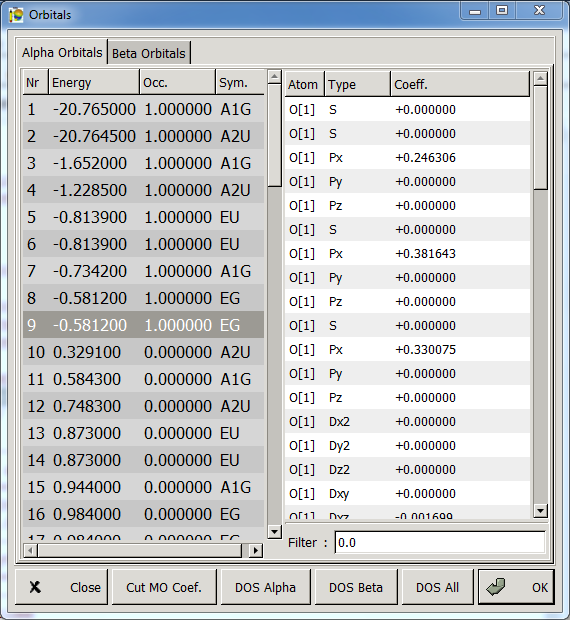The image size is (570, 620).
Task: Select orbital 5 with EU symmetry
Action: pos(143,217)
